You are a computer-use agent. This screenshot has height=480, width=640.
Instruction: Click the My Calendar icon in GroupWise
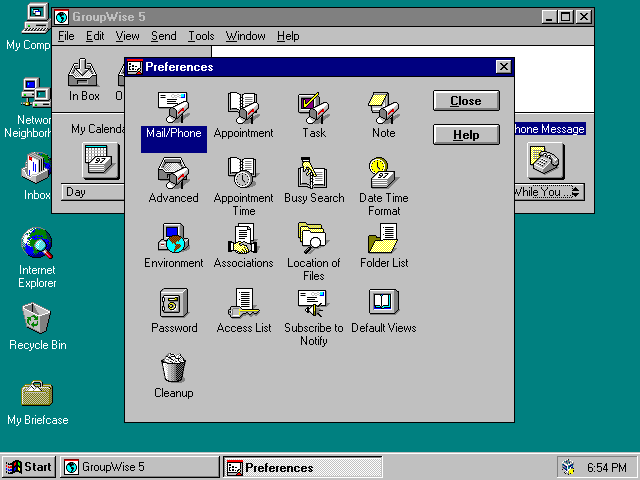click(x=101, y=161)
